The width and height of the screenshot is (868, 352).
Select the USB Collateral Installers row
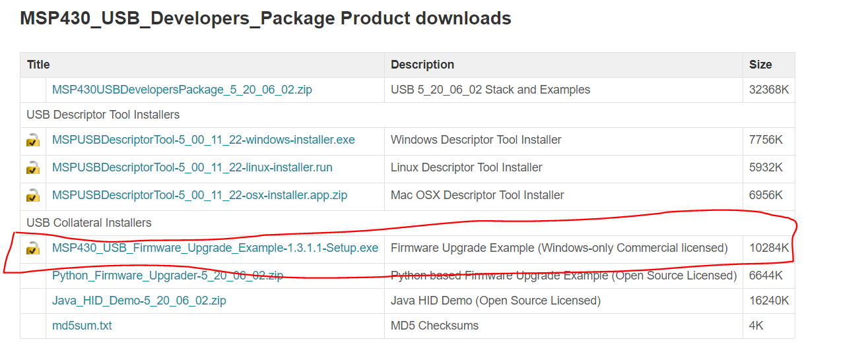pyautogui.click(x=407, y=223)
